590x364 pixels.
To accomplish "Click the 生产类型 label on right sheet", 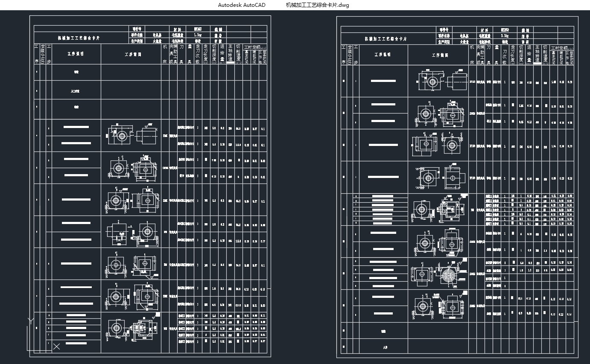I will click(444, 42).
